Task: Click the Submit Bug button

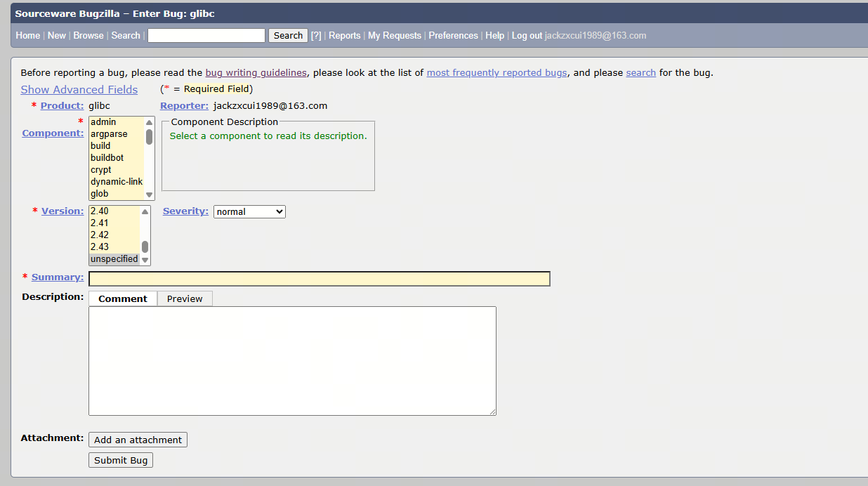Action: tap(121, 460)
